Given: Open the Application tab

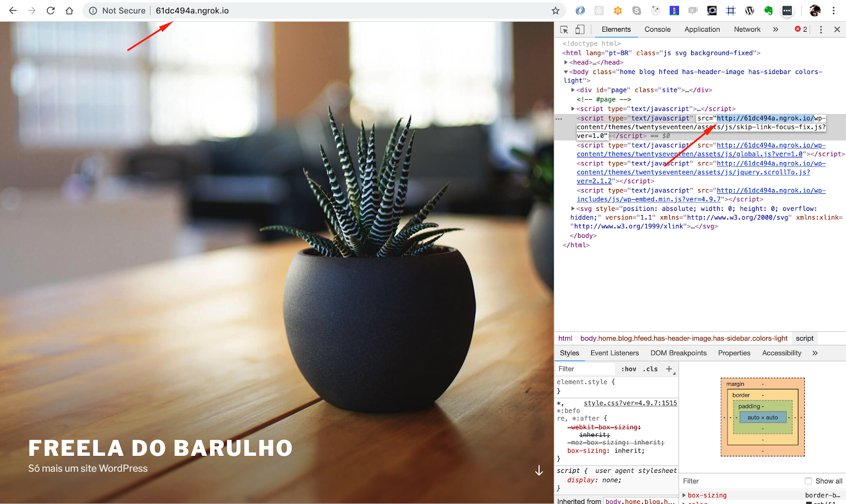Looking at the screenshot, I should pyautogui.click(x=702, y=30).
